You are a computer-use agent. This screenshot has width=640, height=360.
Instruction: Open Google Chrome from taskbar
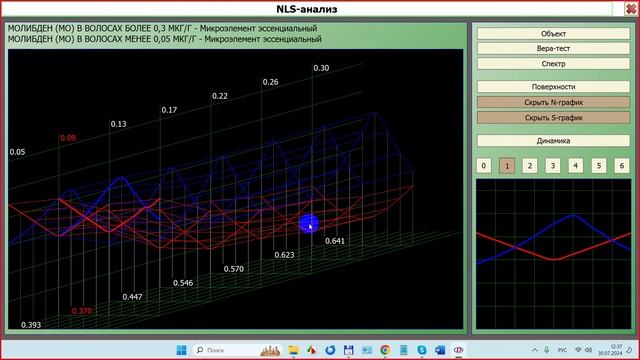coord(385,350)
